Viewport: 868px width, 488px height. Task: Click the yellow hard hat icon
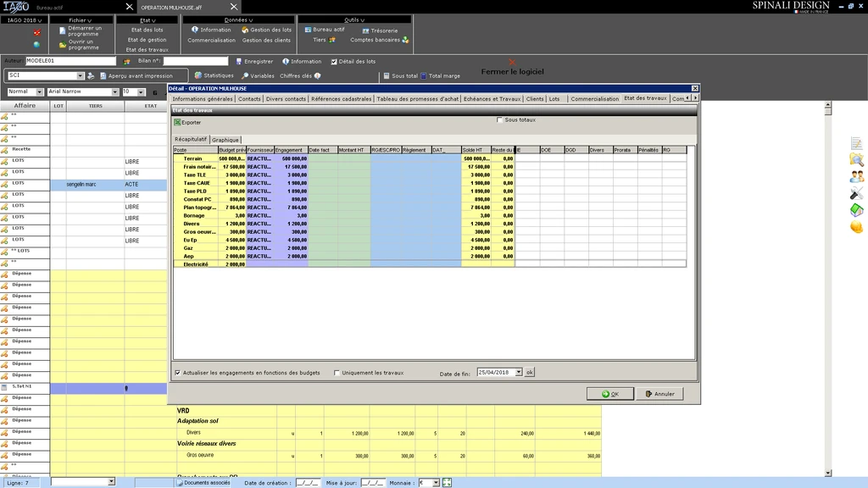[856, 227]
